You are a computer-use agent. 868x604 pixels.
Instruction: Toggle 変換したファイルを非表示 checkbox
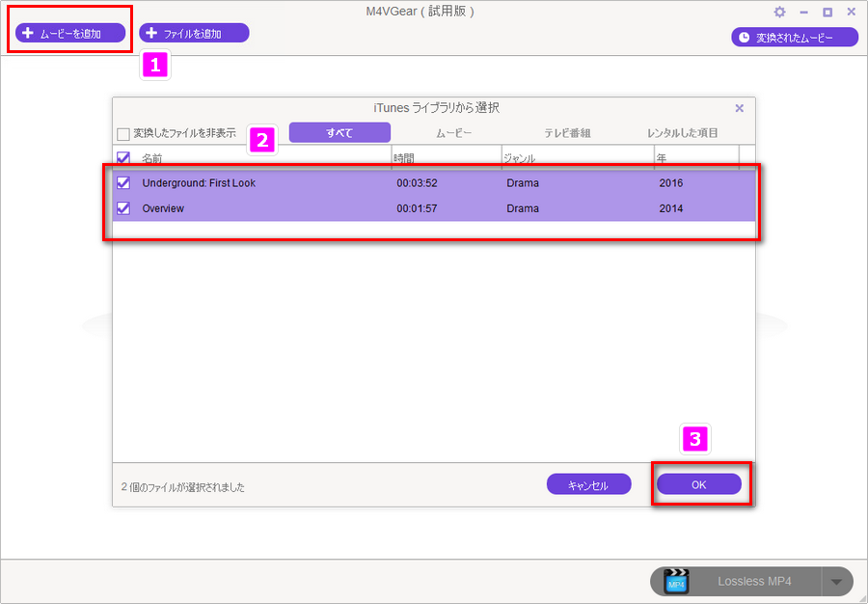122,134
